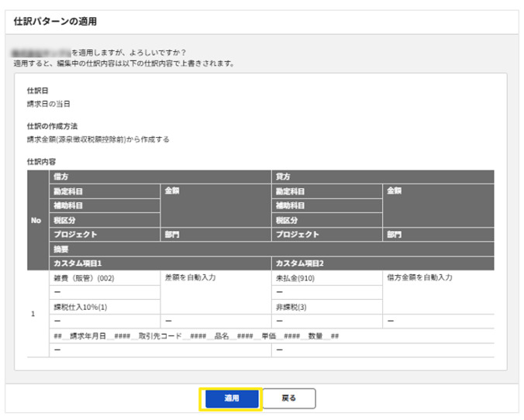This screenshot has height=420, width=524.
Task: Click the 摘要 header row
Action: click(x=272, y=249)
